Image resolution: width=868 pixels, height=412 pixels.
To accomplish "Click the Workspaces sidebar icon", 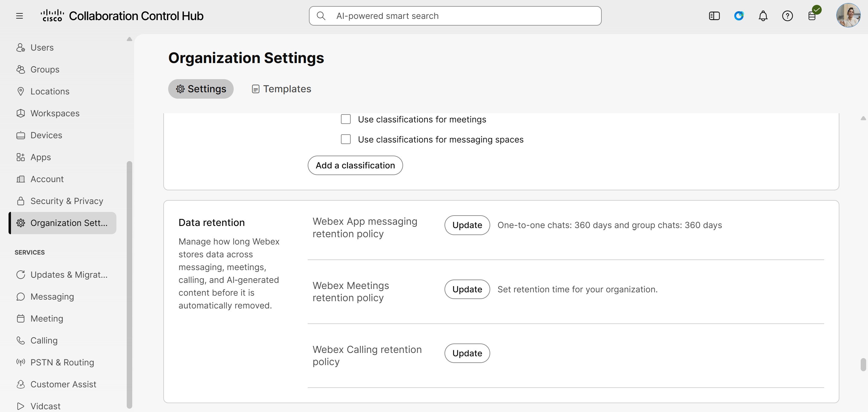I will tap(20, 113).
